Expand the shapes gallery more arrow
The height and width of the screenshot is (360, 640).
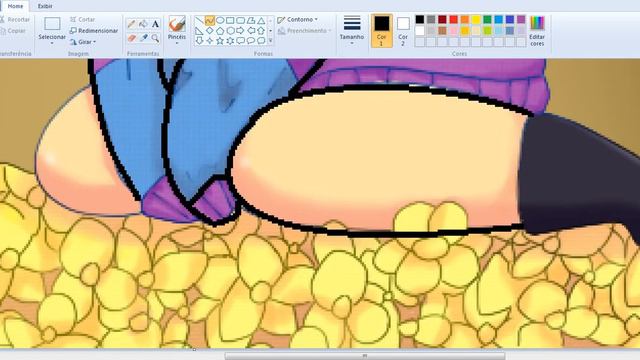coord(270,40)
